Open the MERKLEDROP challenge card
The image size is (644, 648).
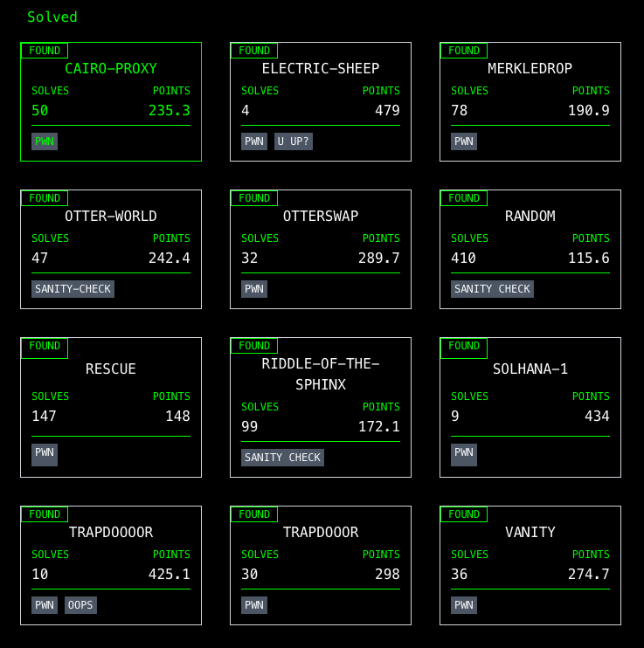(530, 101)
